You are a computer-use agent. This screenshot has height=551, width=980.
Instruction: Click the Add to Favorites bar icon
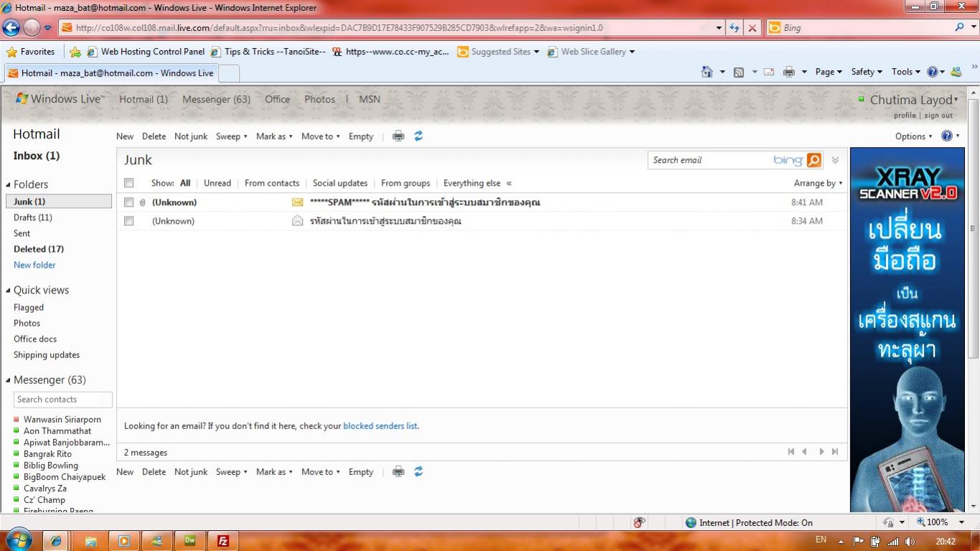click(75, 52)
